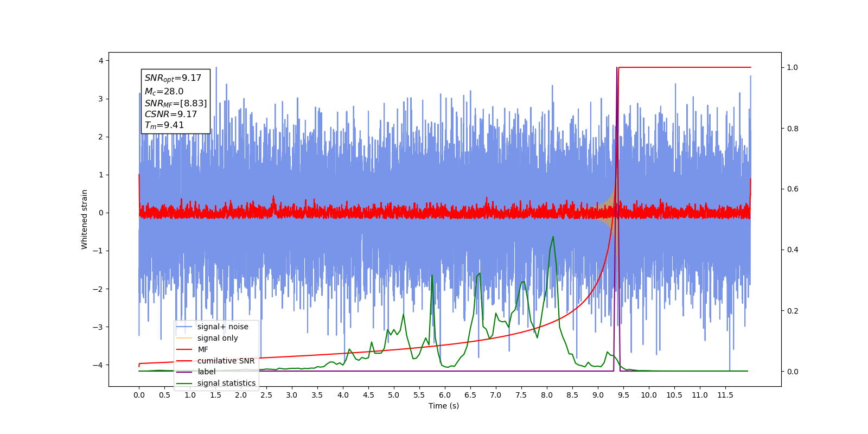The height and width of the screenshot is (434, 868).
Task: Click x-axis tick label 9.0
Action: [598, 395]
